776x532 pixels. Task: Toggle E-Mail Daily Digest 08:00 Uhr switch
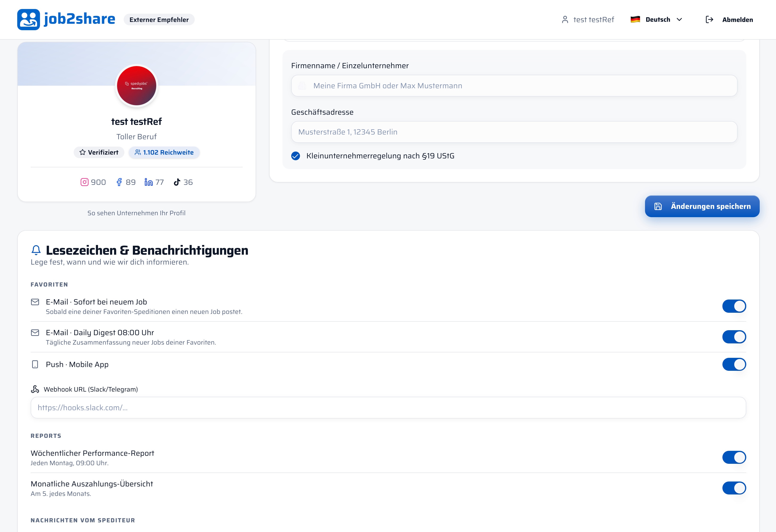[734, 337]
